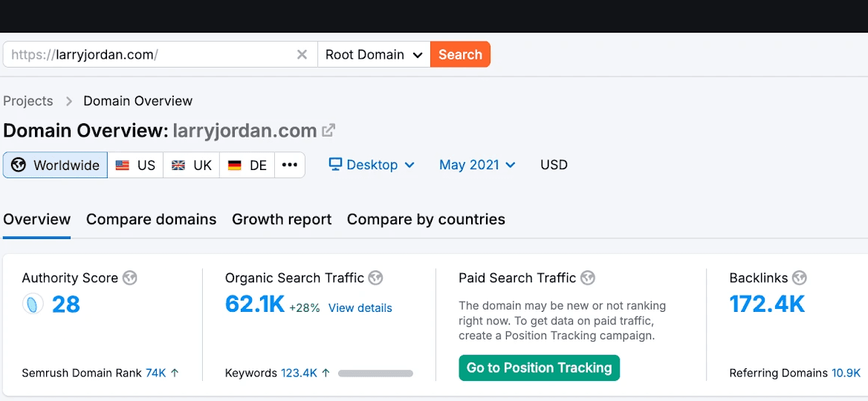Click the Keywords 123.4K value
Screen dimensions: 868x401
coord(299,373)
